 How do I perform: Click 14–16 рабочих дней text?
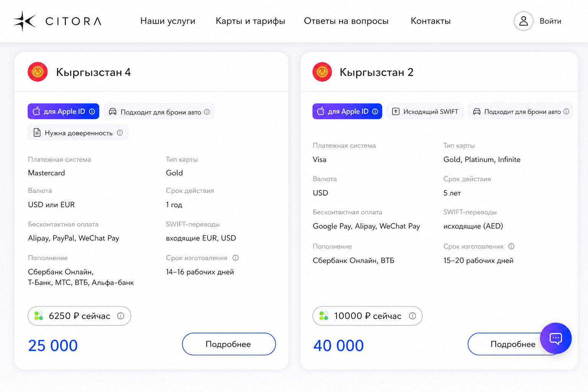200,272
